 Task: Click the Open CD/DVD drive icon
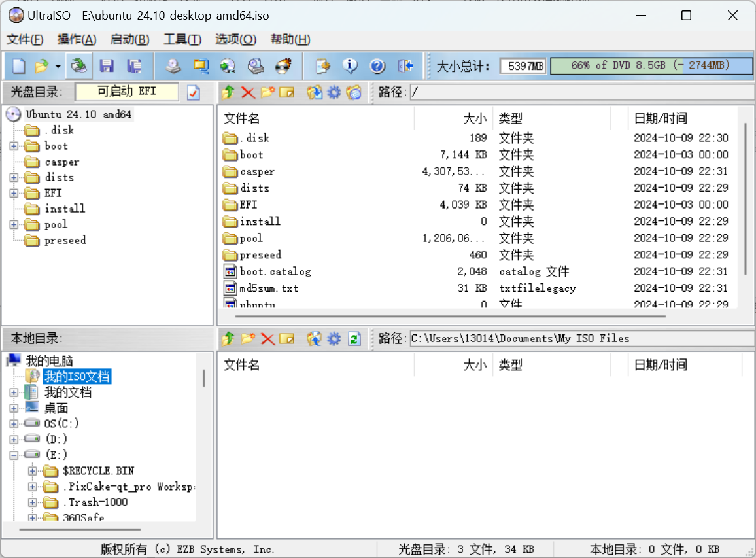[78, 65]
